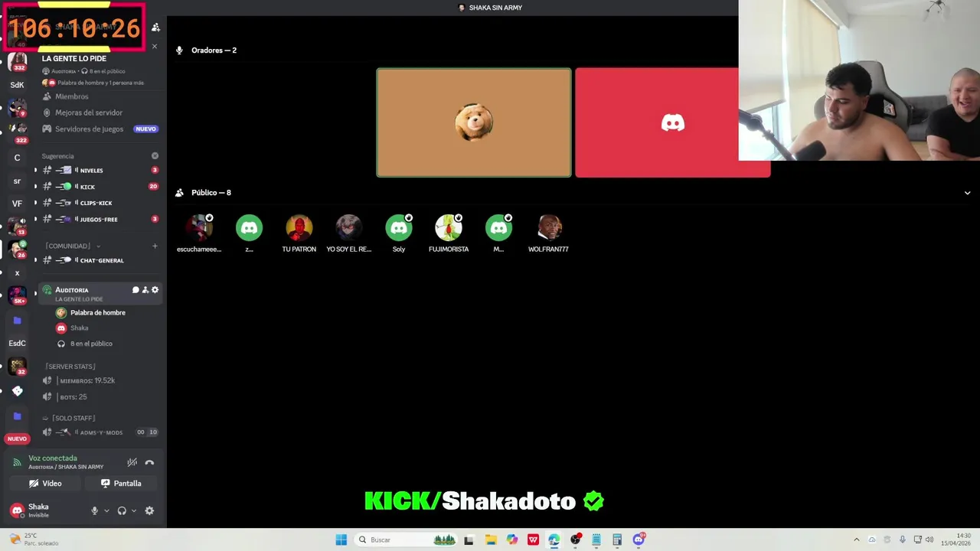Image resolution: width=980 pixels, height=551 pixels.
Task: Open Windows Start menu
Action: point(341,540)
